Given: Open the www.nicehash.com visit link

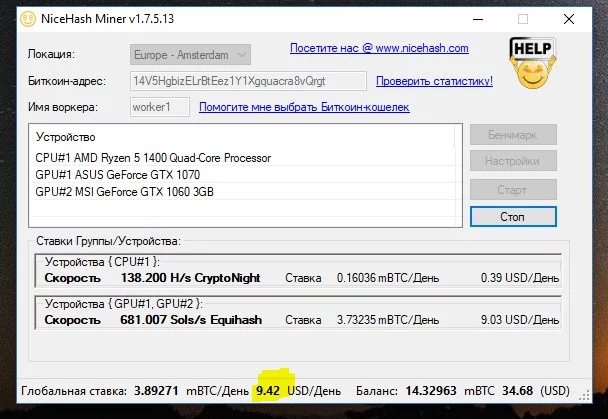Looking at the screenshot, I should coord(379,48).
